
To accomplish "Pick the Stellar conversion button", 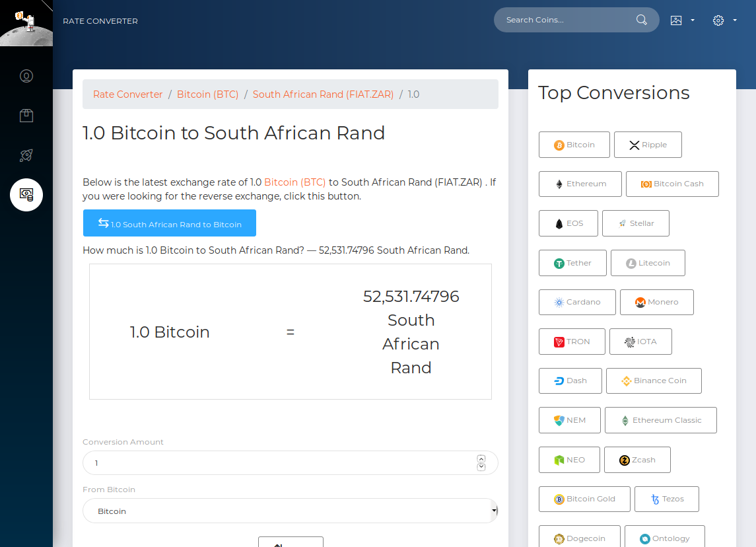I will (636, 223).
